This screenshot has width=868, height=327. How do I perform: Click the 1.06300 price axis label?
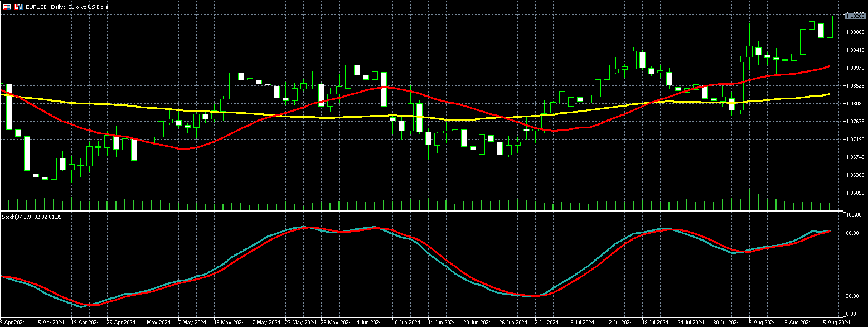pyautogui.click(x=855, y=175)
